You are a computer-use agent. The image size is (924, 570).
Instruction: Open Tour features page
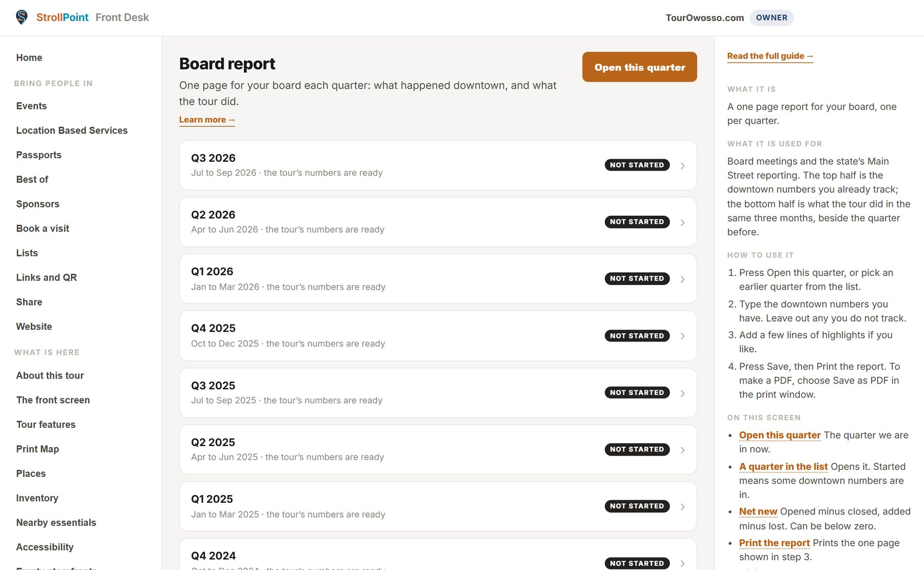(46, 425)
